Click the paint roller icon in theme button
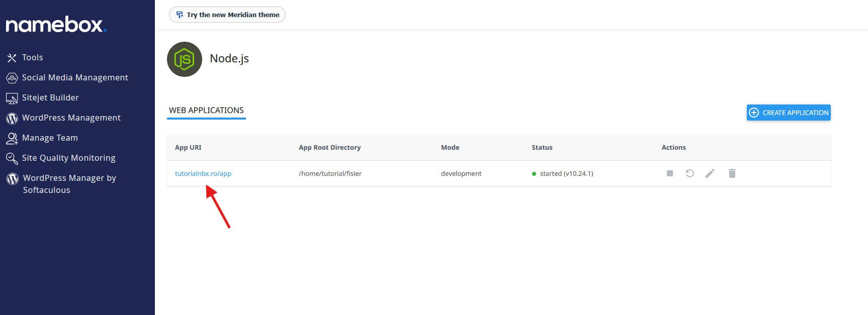This screenshot has height=315, width=868. click(180, 15)
